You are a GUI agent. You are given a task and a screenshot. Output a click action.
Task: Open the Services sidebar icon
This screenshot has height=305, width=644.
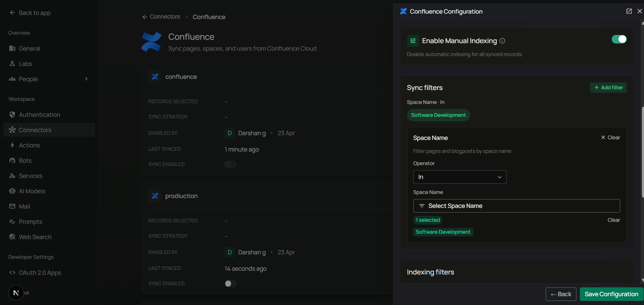[x=12, y=176]
